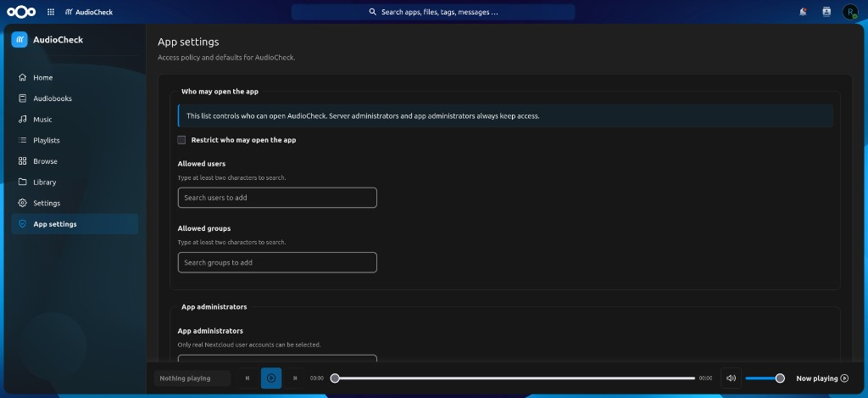Go to Home in the sidebar
The width and height of the screenshot is (868, 398).
coord(75,77)
